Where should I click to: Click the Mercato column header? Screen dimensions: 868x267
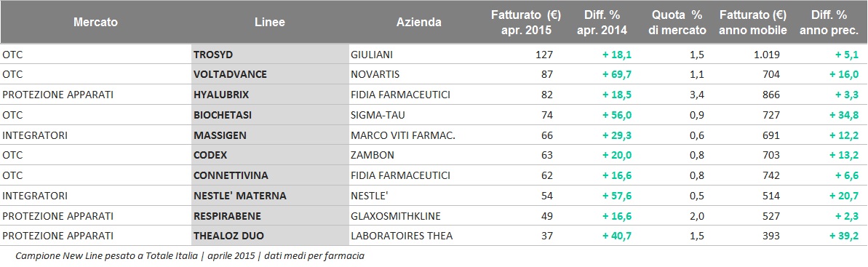click(x=96, y=23)
